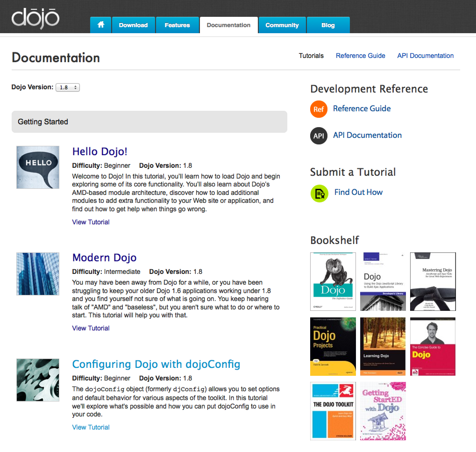The image size is (476, 452).
Task: Click the gears image for Configuring Dojo tutorial
Action: [x=38, y=380]
